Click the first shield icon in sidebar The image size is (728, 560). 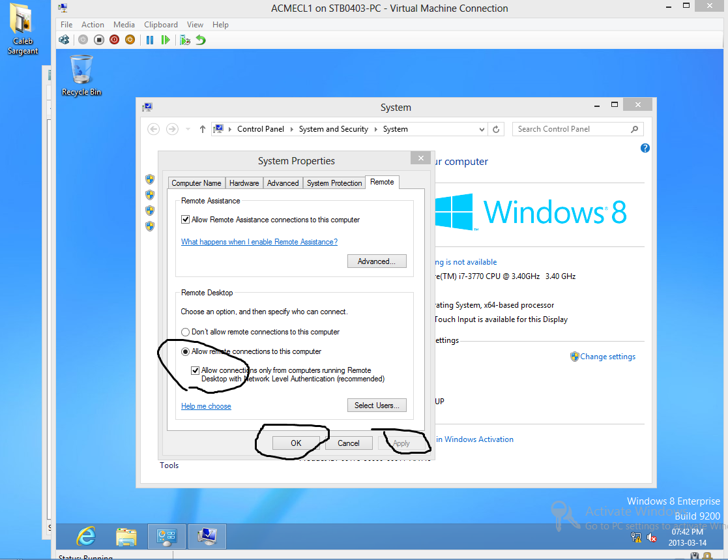click(149, 179)
